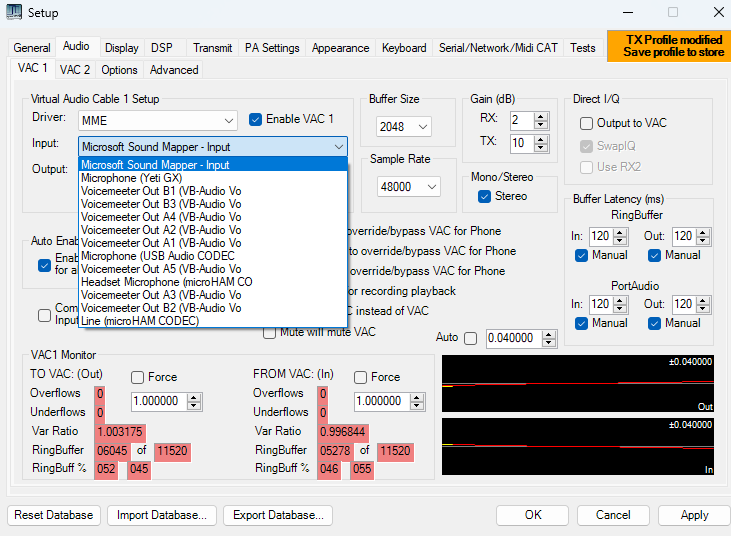Screen dimensions: 731x536
Task: Select Microsoft Sound Mapper - Input list entry
Action: [213, 165]
